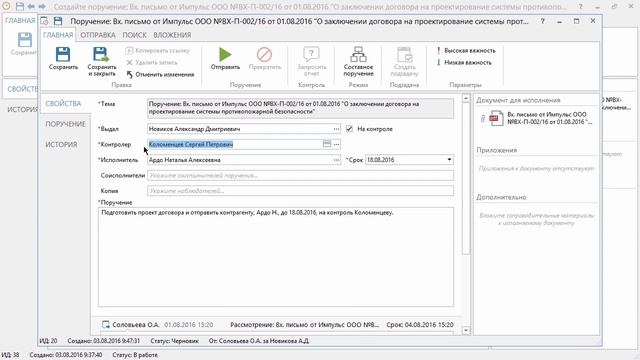Click the ГЛАВНАЯ tab in background window

tap(20, 20)
